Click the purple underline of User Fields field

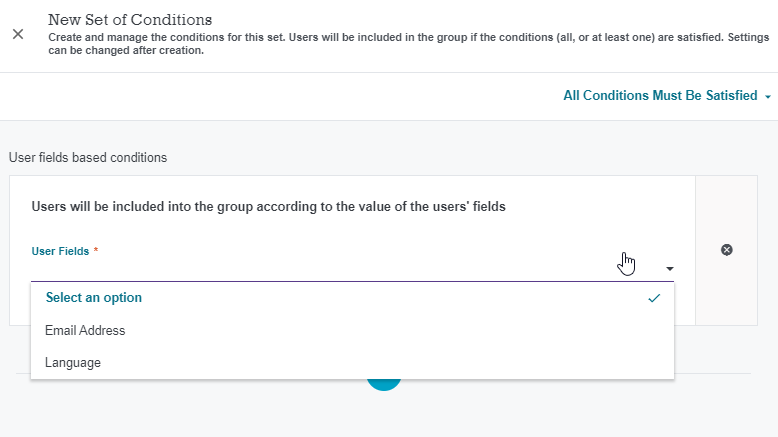tap(352, 281)
